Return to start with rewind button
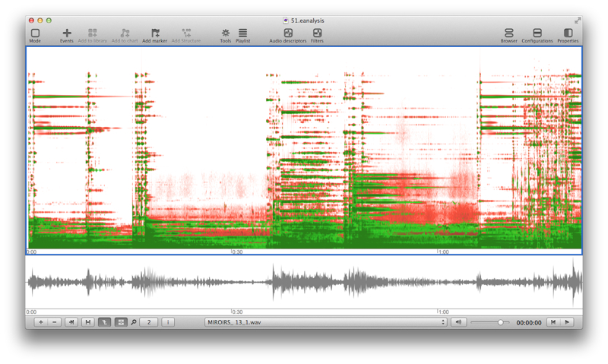 553,322
